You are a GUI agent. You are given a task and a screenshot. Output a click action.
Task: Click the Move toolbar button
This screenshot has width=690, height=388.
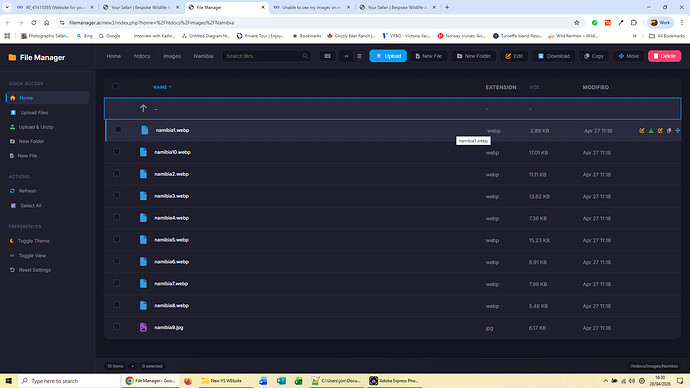point(628,56)
